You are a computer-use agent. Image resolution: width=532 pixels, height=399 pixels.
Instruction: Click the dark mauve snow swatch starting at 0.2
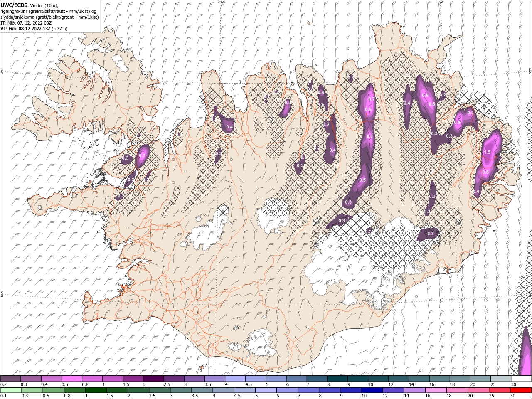point(11,379)
